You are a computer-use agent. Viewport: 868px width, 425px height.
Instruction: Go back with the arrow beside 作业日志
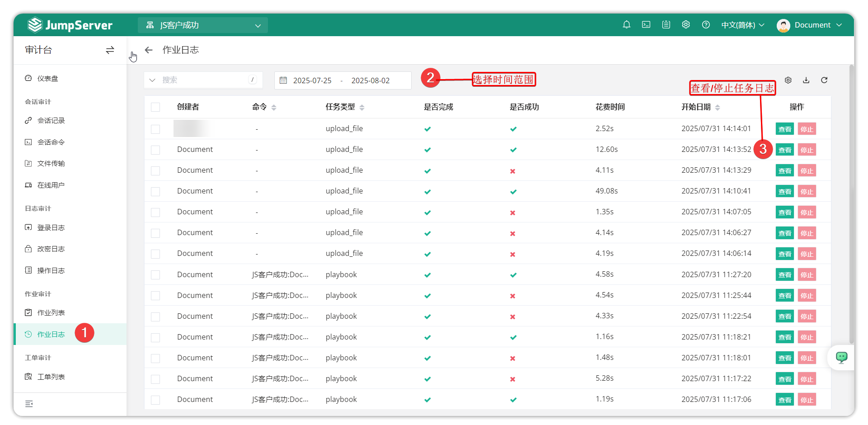149,50
